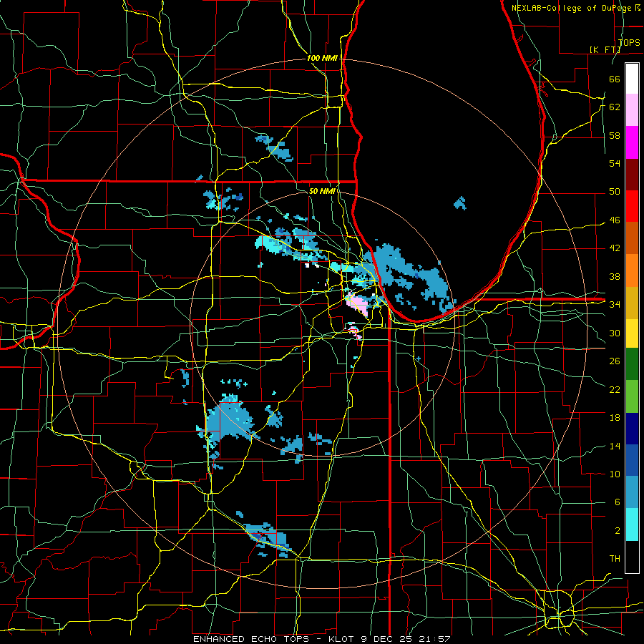Click the 100 NMI range ring label
The height and width of the screenshot is (644, 644).
(322, 59)
